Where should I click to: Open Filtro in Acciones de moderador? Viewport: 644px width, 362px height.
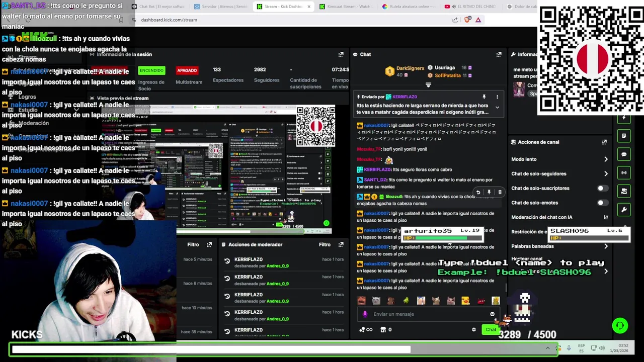325,244
